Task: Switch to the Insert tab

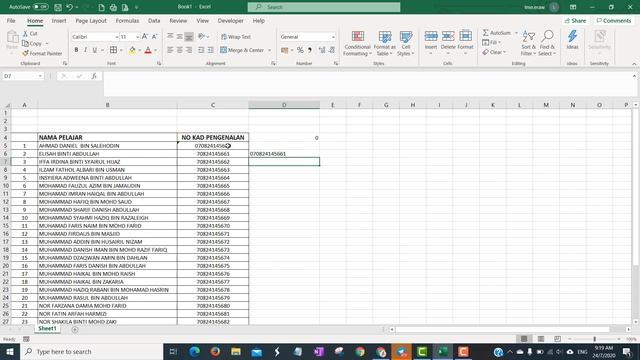Action: (59, 20)
